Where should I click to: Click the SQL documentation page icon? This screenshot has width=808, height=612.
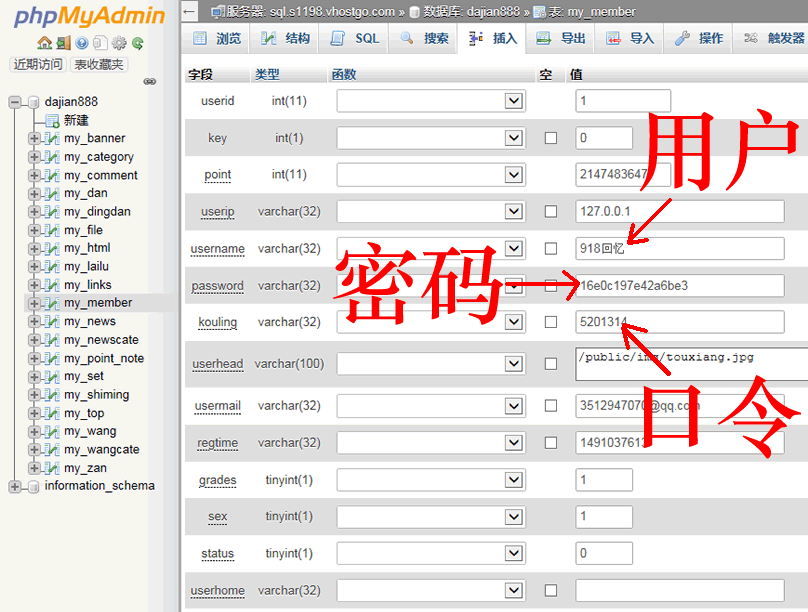tap(100, 43)
